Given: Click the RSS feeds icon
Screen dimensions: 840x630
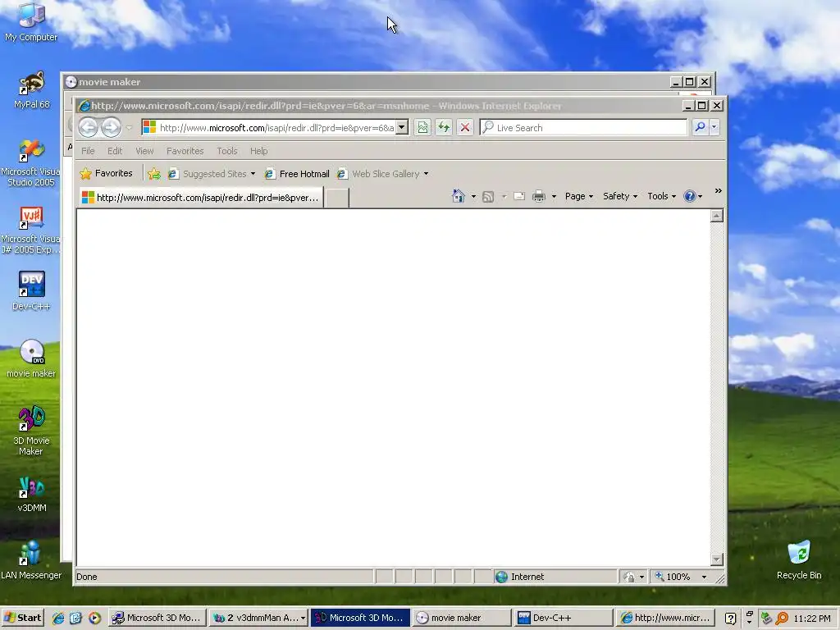Looking at the screenshot, I should tap(488, 197).
